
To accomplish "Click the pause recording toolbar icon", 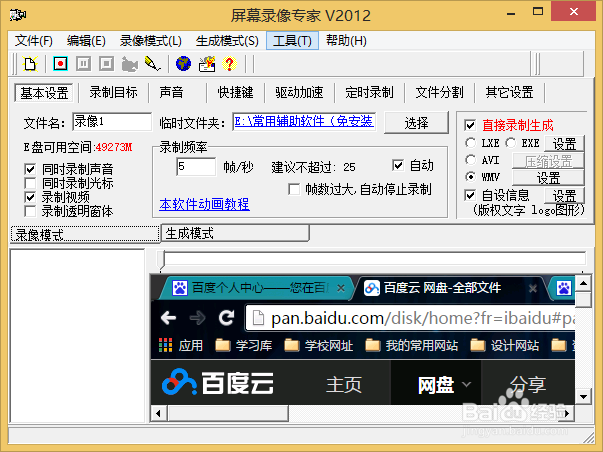I will [83, 63].
